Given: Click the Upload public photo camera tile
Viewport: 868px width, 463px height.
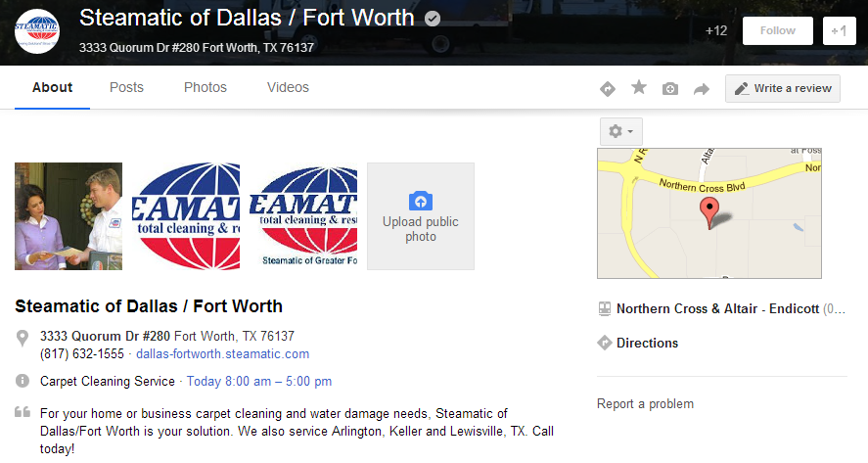Looking at the screenshot, I should coord(421,216).
